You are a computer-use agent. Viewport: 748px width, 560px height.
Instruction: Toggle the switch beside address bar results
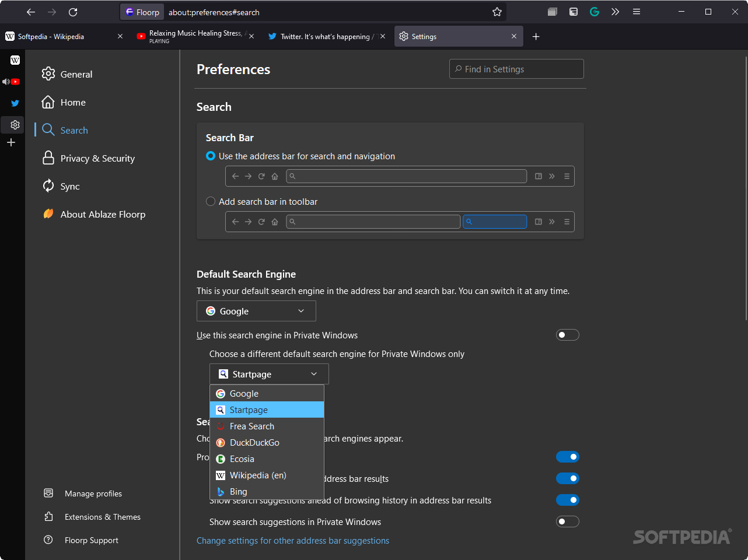point(567,478)
